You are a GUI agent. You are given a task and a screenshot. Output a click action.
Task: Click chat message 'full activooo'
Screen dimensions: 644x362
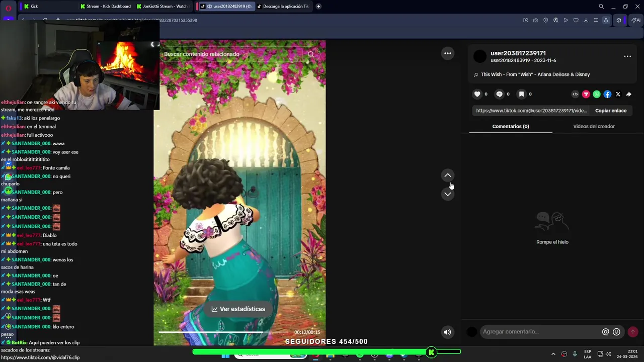tap(40, 135)
